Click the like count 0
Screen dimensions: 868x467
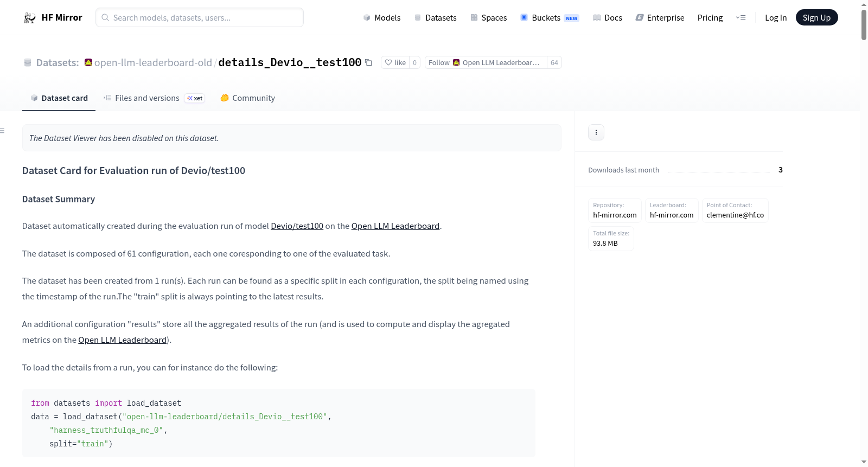pos(415,62)
